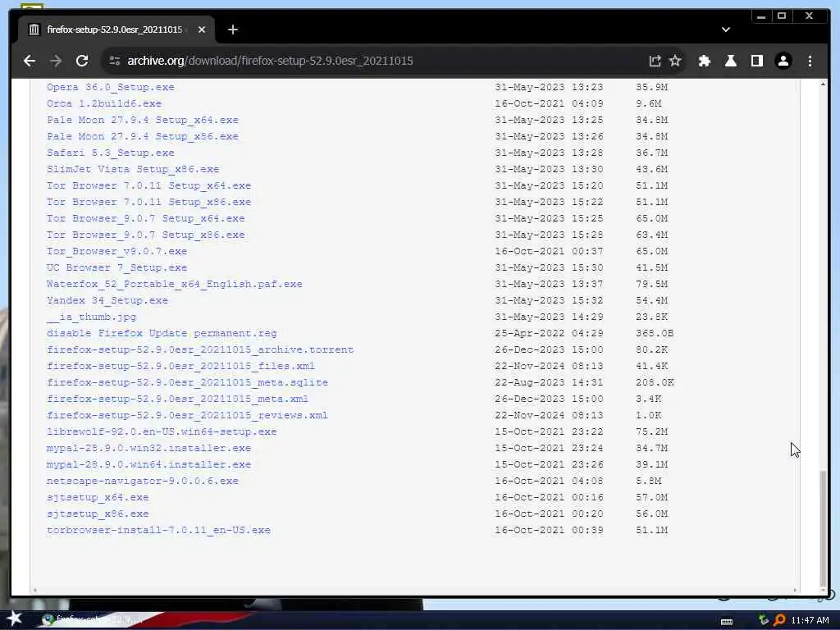Download Pale Moon 27.9.4 Setup_x64.exe
840x630 pixels.
click(x=143, y=120)
